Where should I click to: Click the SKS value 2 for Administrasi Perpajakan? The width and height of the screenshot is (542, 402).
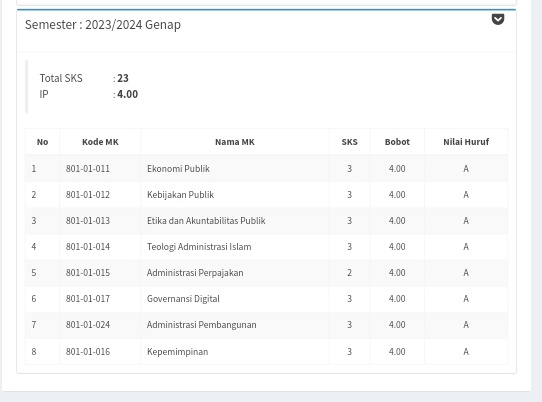(x=349, y=273)
